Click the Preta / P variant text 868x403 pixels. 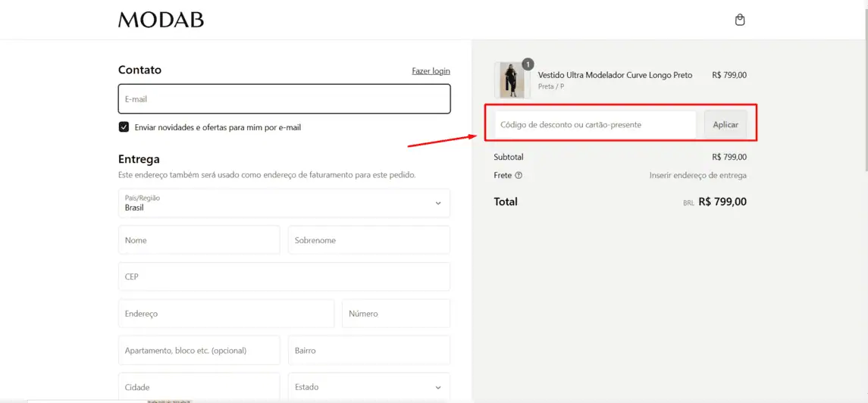pos(551,87)
